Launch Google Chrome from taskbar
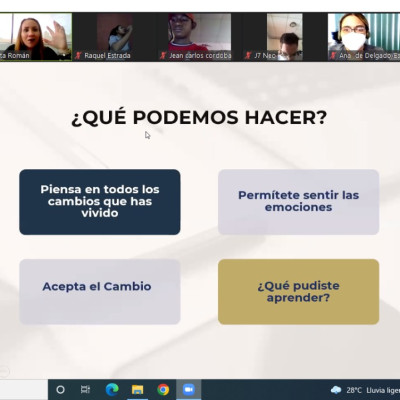 coord(163,389)
